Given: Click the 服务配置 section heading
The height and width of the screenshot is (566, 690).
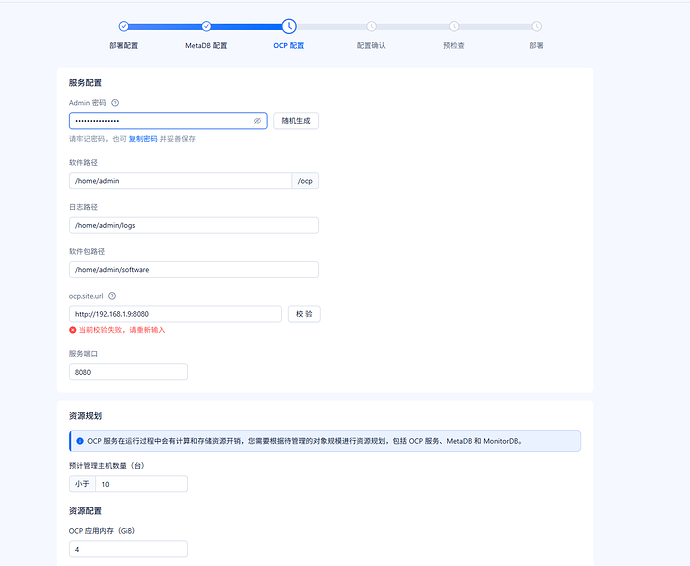Looking at the screenshot, I should point(85,83).
